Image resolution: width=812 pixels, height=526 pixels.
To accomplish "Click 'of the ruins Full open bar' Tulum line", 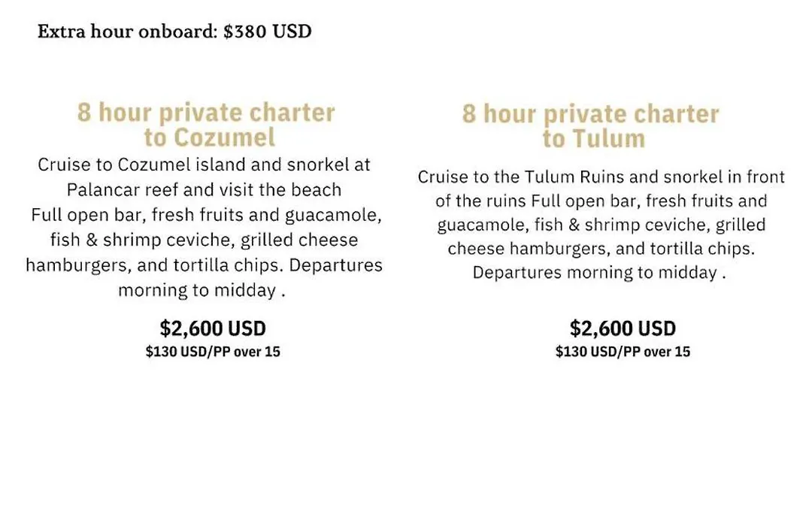I will [x=601, y=201].
